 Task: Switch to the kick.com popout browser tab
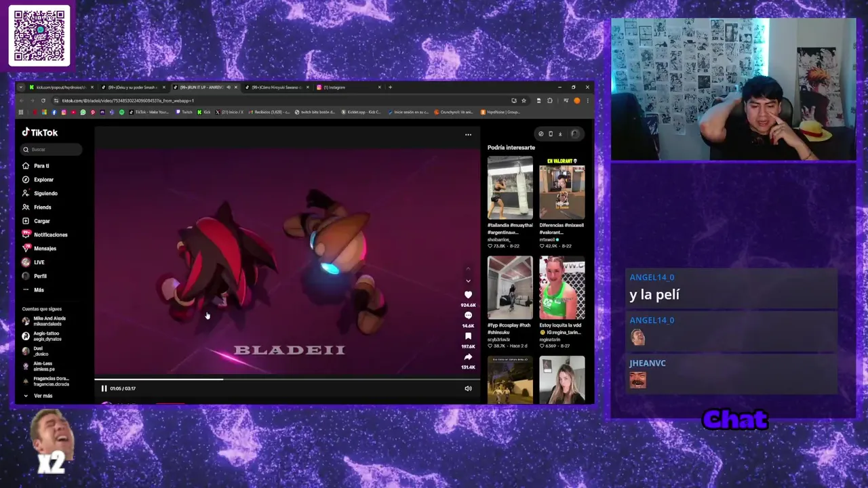(62, 87)
